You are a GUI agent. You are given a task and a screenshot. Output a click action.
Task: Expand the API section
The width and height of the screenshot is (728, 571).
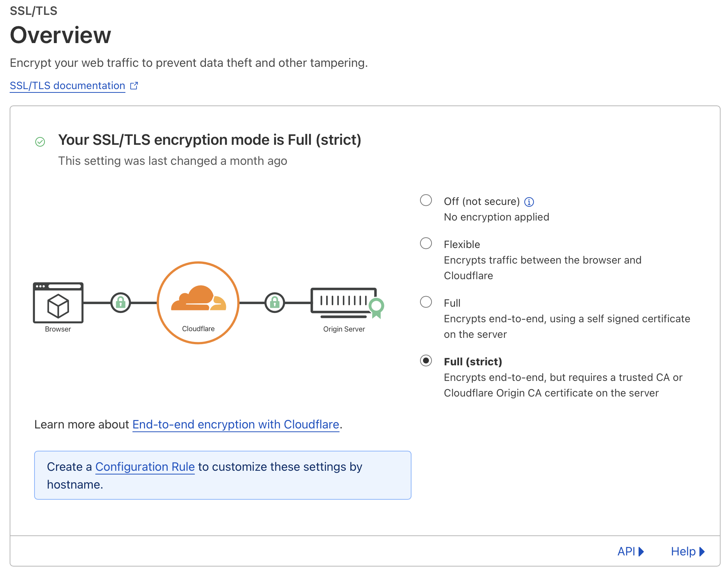(630, 551)
